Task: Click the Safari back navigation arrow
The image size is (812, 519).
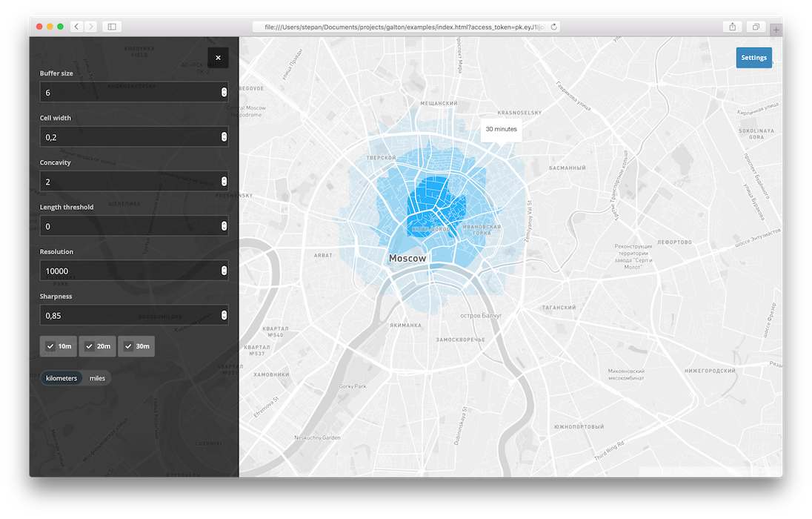Action: [x=76, y=26]
